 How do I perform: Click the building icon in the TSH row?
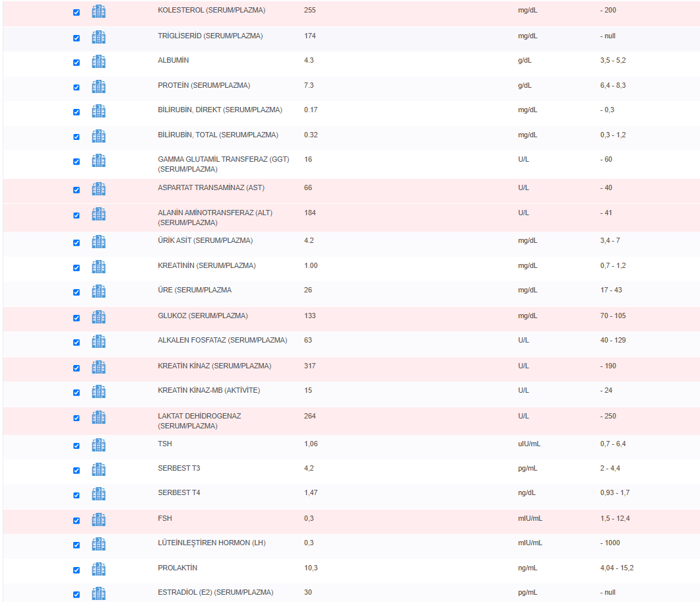click(99, 446)
